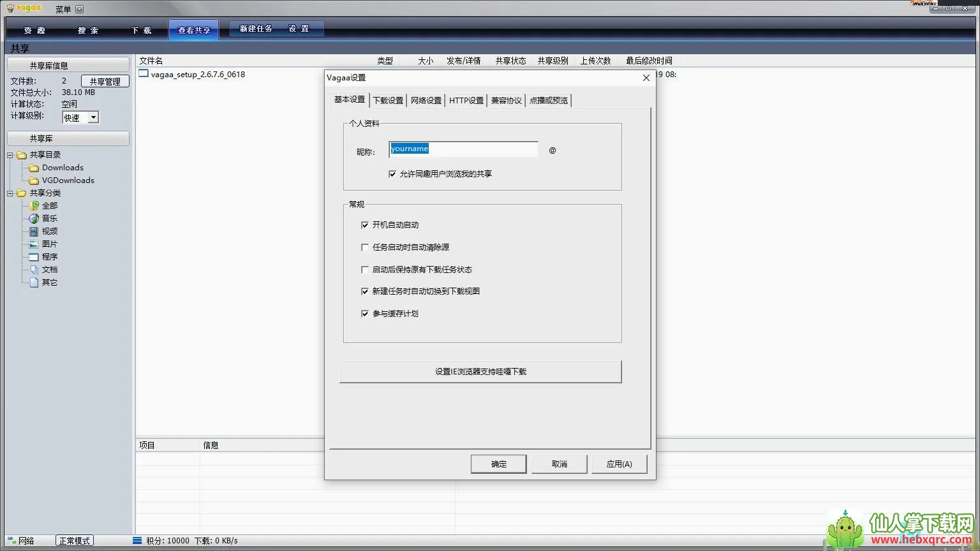Select the 音乐 music category icon

point(34,218)
